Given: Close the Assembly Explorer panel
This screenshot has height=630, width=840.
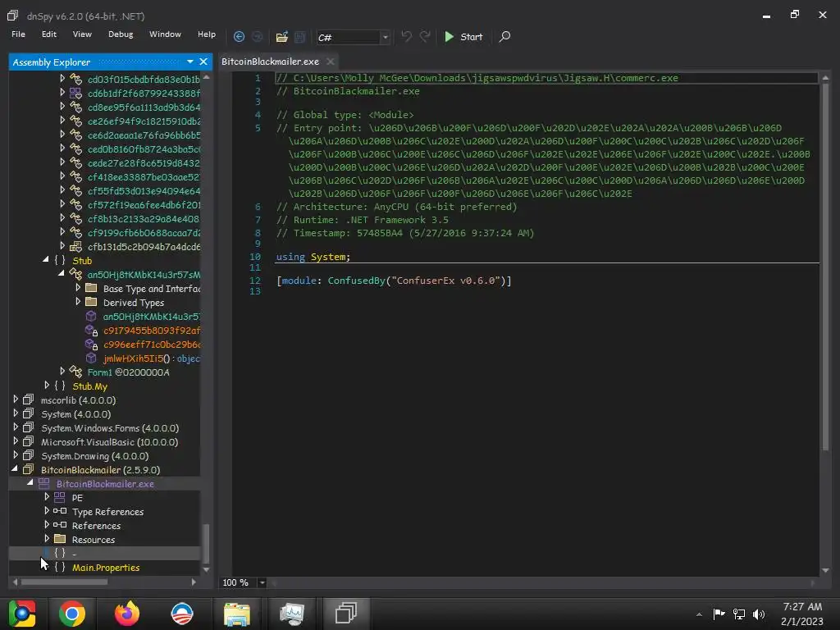Looking at the screenshot, I should 203,62.
